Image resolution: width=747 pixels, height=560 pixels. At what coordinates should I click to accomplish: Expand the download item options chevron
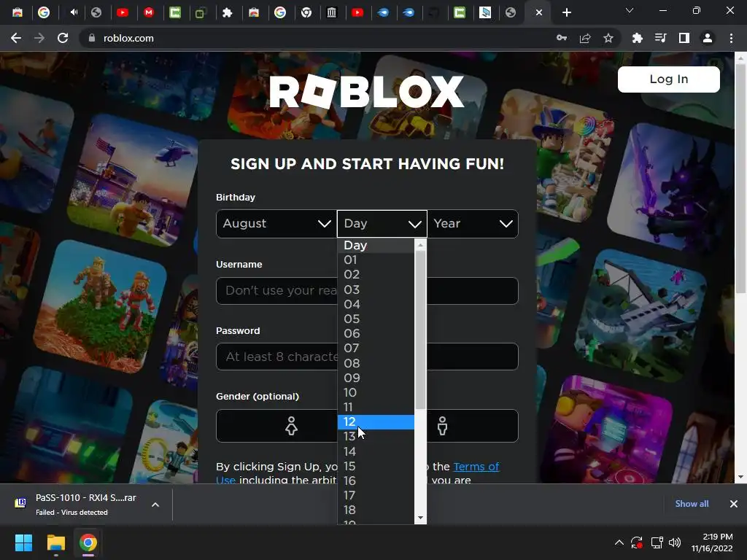coord(155,505)
